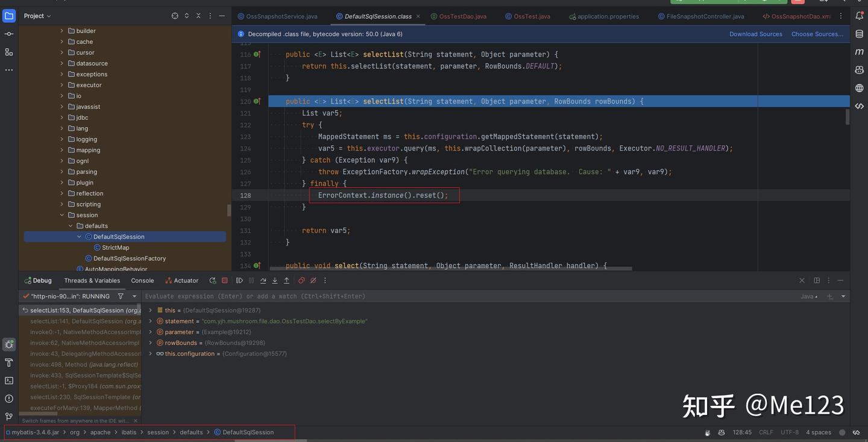Open View Breakpoints from debug toolbar

click(301, 281)
